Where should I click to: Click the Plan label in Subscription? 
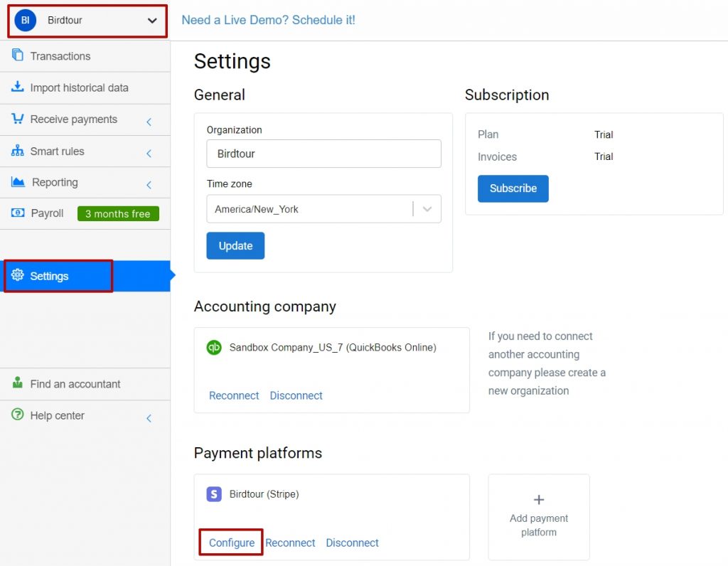tap(488, 134)
